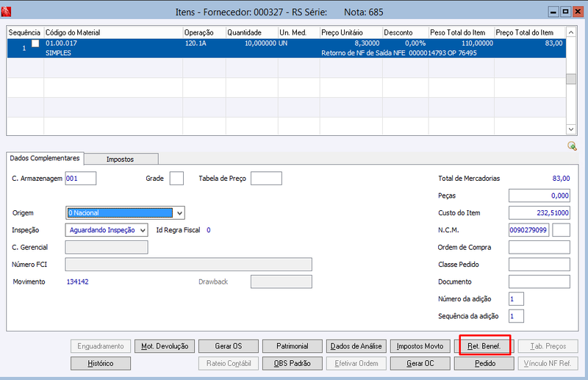Open the Patrimonial button
This screenshot has width=588, height=380.
[x=293, y=346]
